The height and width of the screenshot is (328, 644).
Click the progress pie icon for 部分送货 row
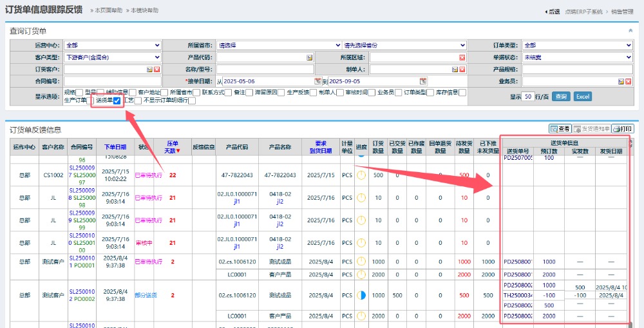pyautogui.click(x=361, y=295)
